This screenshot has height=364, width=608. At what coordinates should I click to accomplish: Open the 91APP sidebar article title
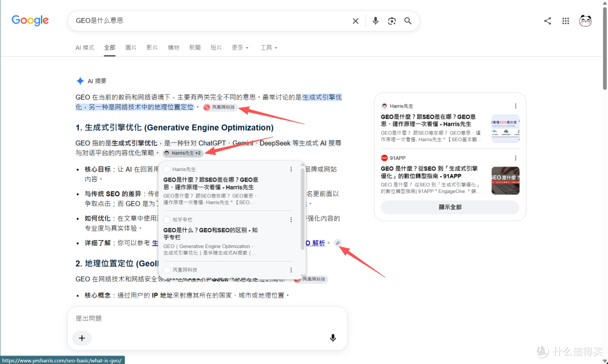(429, 172)
